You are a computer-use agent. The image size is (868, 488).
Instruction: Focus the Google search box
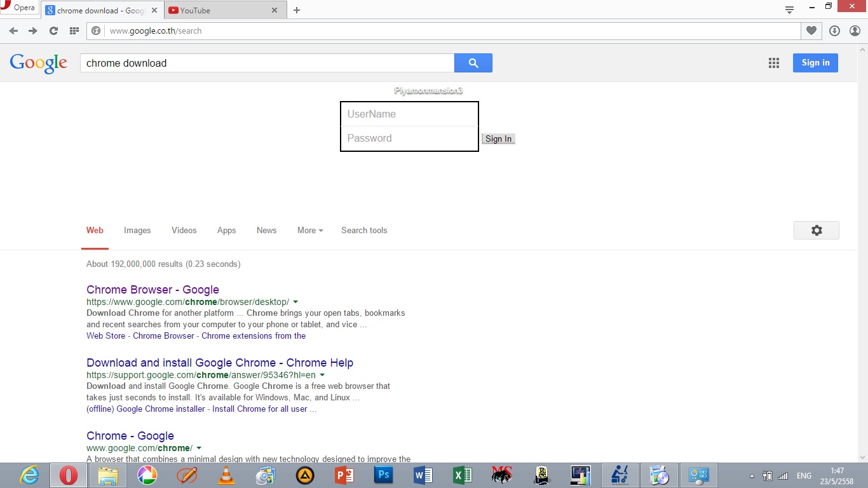(x=267, y=63)
